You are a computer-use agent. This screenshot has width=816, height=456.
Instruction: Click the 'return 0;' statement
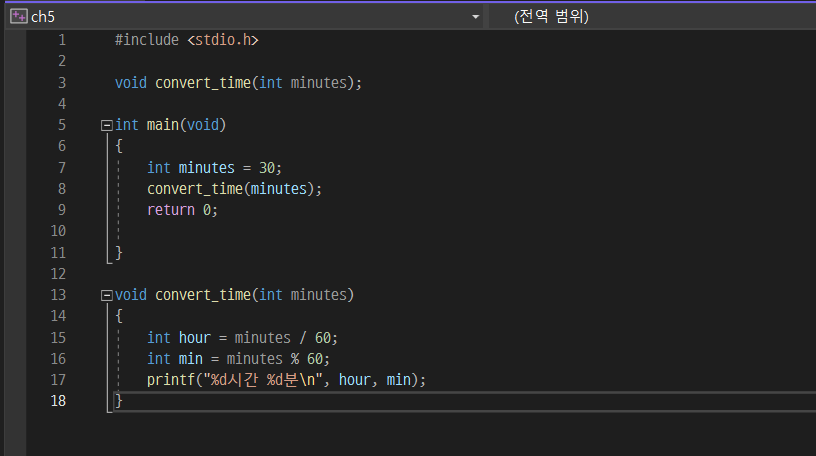point(182,210)
